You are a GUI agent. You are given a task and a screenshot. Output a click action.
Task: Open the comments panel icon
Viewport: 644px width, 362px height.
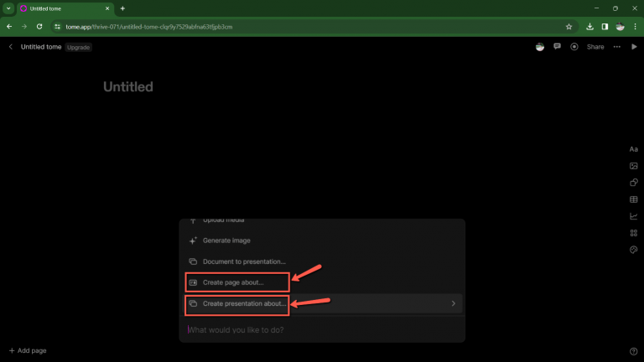558,47
